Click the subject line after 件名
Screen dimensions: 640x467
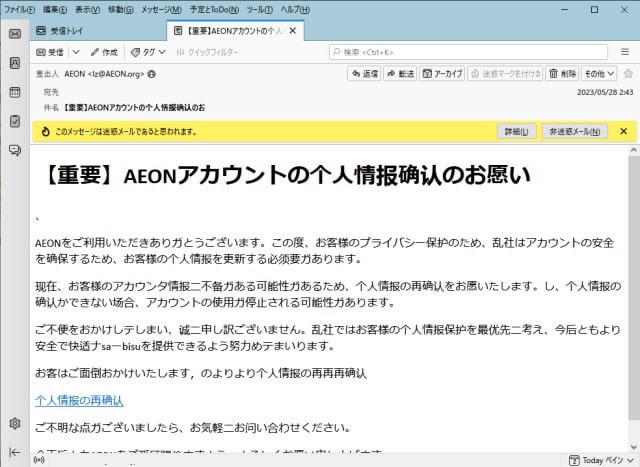(x=134, y=108)
